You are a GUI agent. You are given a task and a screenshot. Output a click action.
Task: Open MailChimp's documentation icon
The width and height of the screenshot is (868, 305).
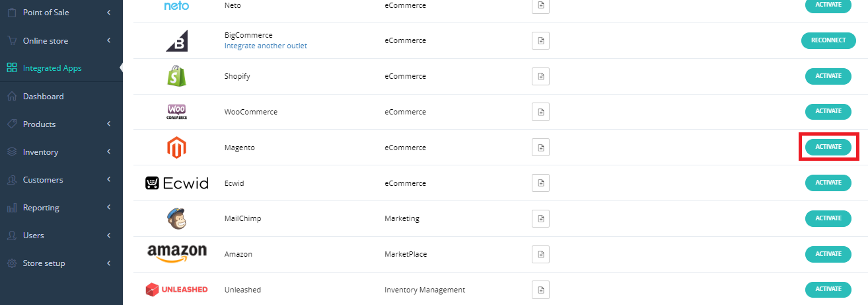(540, 218)
